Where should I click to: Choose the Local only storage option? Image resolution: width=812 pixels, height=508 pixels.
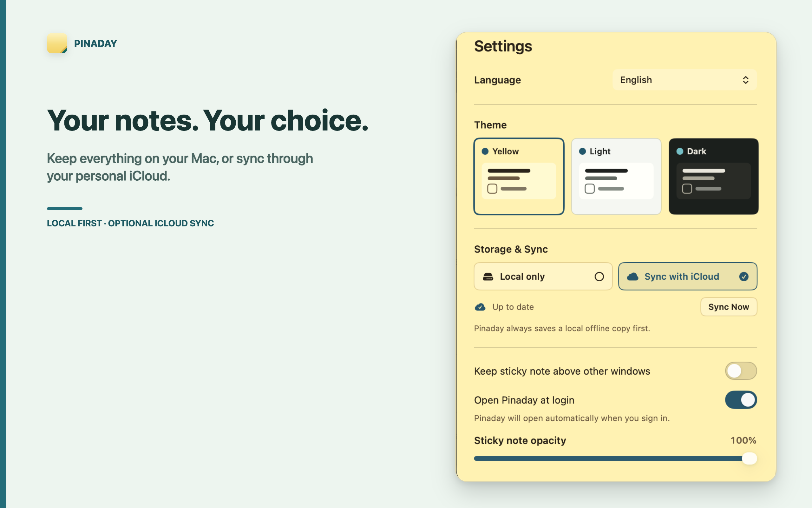coord(543,277)
